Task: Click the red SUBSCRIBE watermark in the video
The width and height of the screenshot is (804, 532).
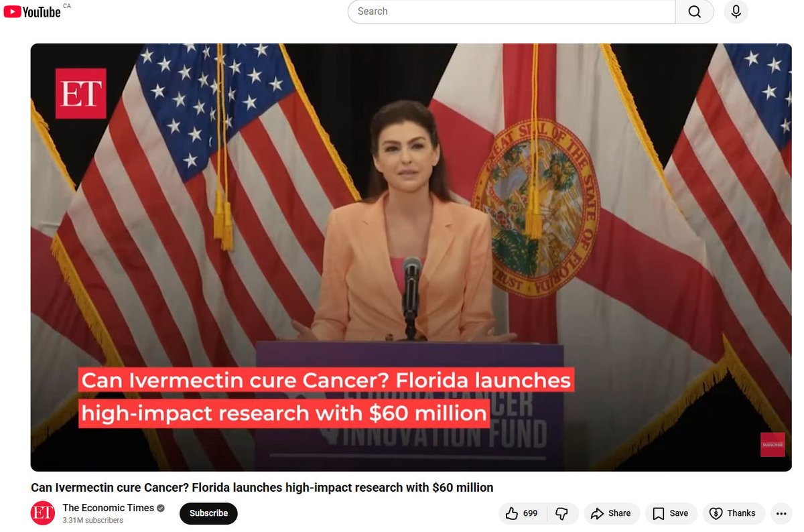Action: point(773,445)
